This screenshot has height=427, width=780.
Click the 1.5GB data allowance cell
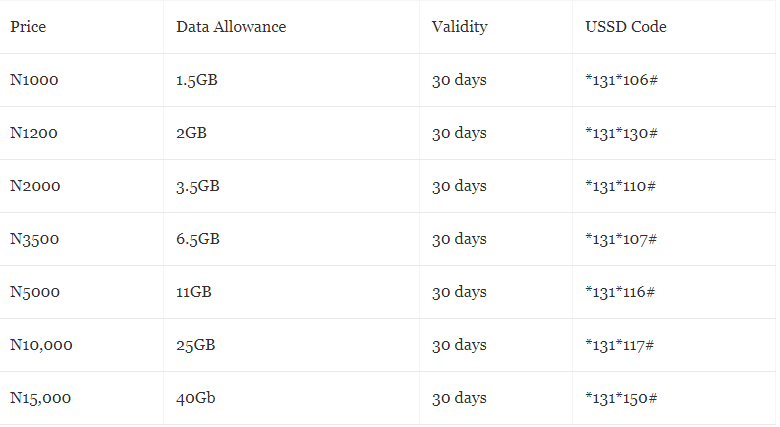pyautogui.click(x=197, y=80)
